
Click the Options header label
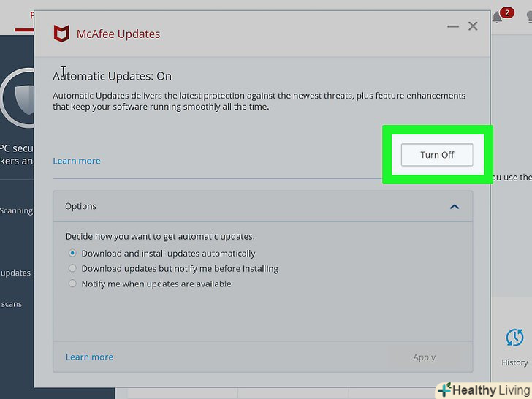pyautogui.click(x=80, y=206)
